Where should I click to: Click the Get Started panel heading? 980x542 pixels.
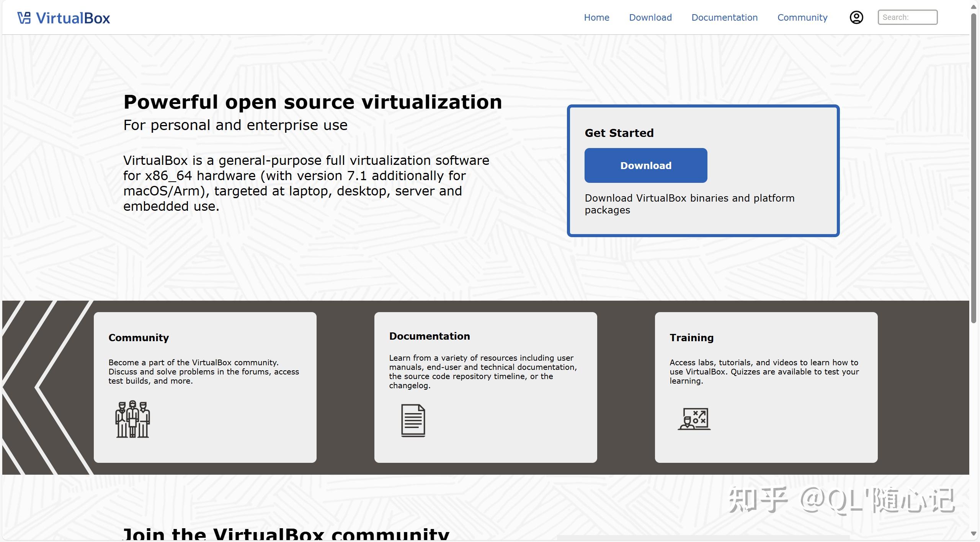pos(619,133)
